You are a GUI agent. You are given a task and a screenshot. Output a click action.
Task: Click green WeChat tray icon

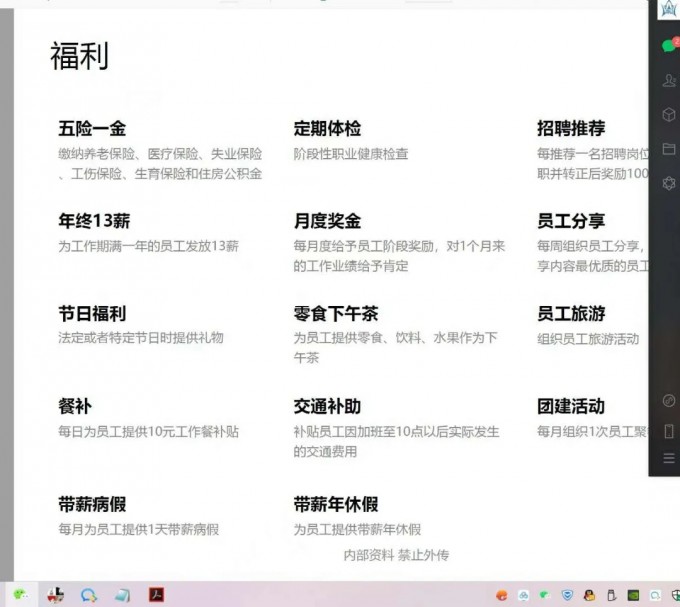(x=545, y=595)
